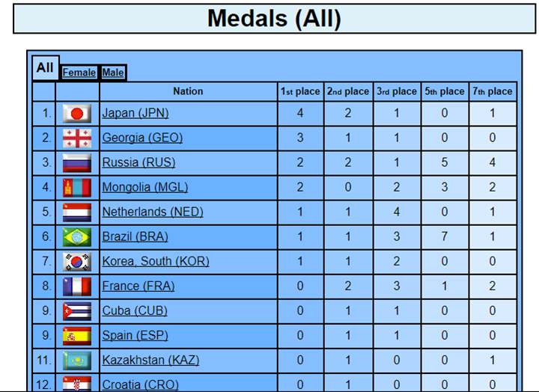Click the Nation column header
This screenshot has height=392, width=539.
coord(188,91)
